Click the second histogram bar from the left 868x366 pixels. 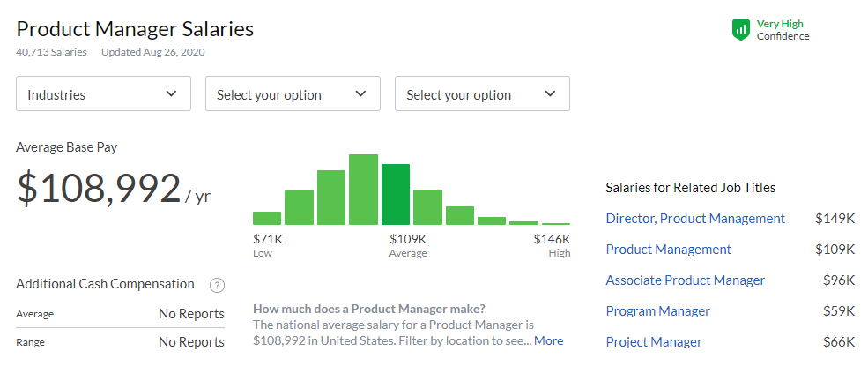pyautogui.click(x=299, y=207)
